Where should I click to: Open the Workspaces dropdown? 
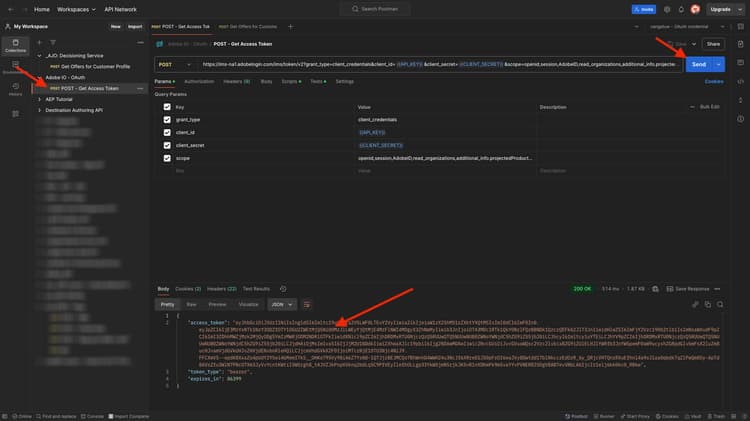pos(76,9)
